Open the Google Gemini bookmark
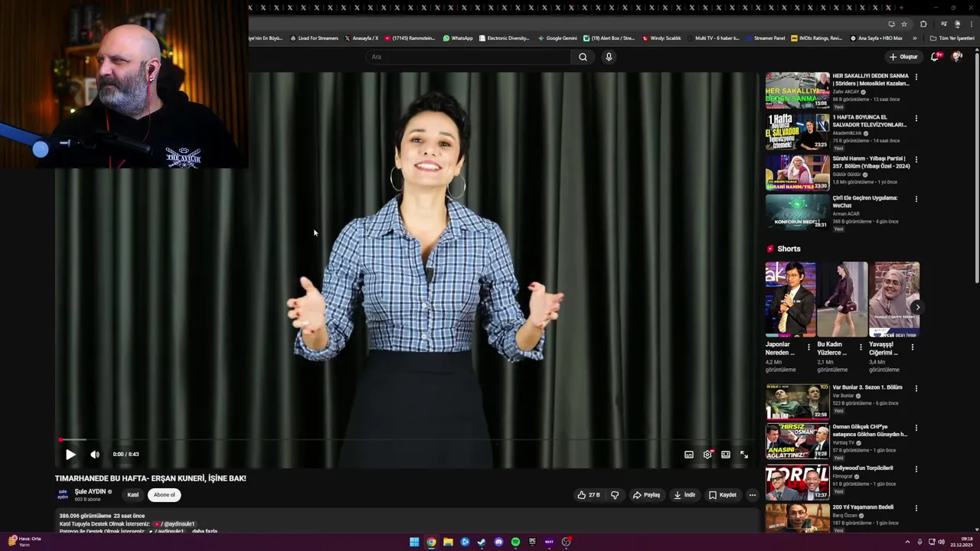Image resolution: width=980 pixels, height=551 pixels. click(557, 38)
